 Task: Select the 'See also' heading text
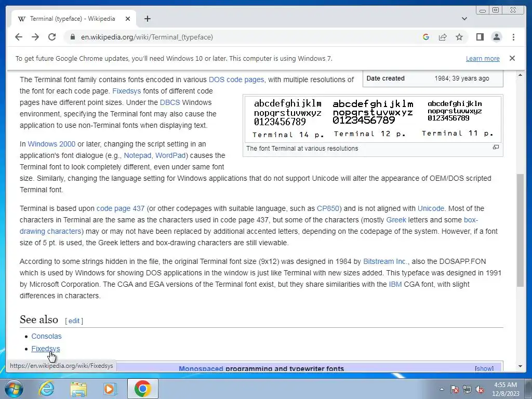38,320
